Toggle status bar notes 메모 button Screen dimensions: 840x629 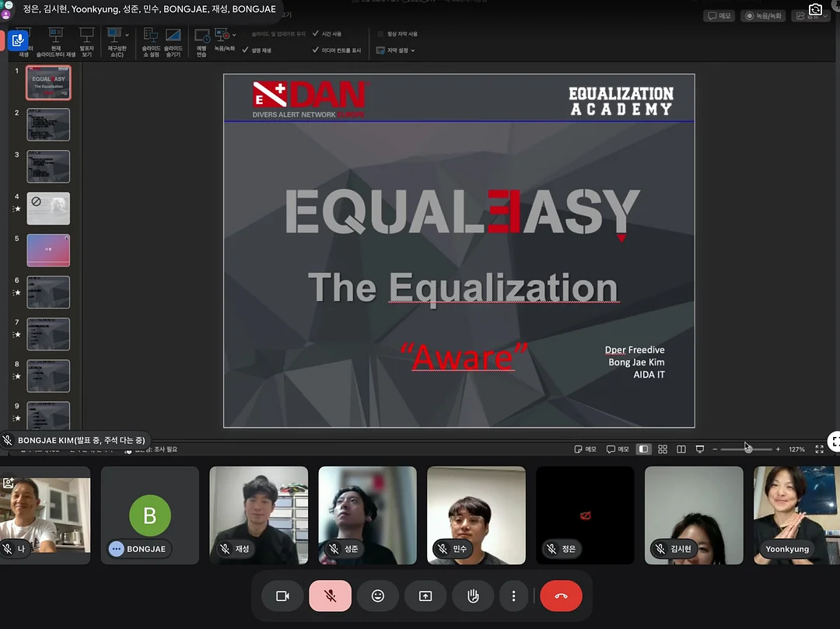(x=585, y=449)
